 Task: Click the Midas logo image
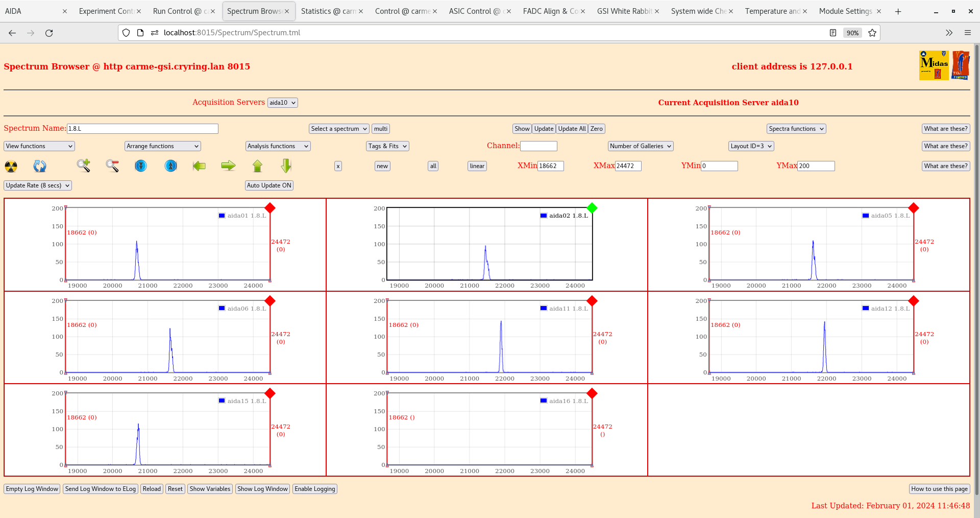933,65
